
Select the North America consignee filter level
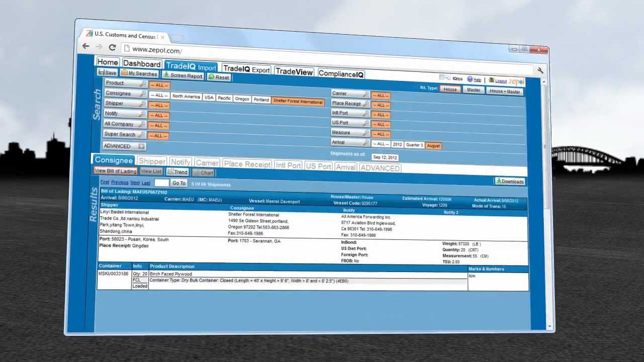pyautogui.click(x=186, y=96)
